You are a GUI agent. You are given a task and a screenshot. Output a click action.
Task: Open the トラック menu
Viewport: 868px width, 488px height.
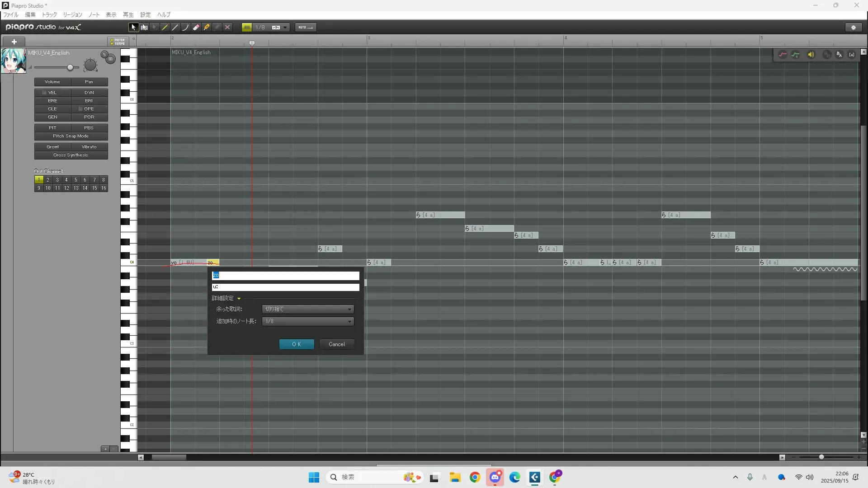click(x=49, y=15)
